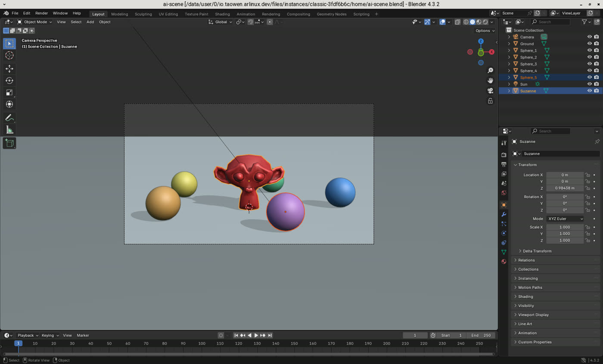
Task: Disable Camera in renders via camera icon
Action: (597, 37)
